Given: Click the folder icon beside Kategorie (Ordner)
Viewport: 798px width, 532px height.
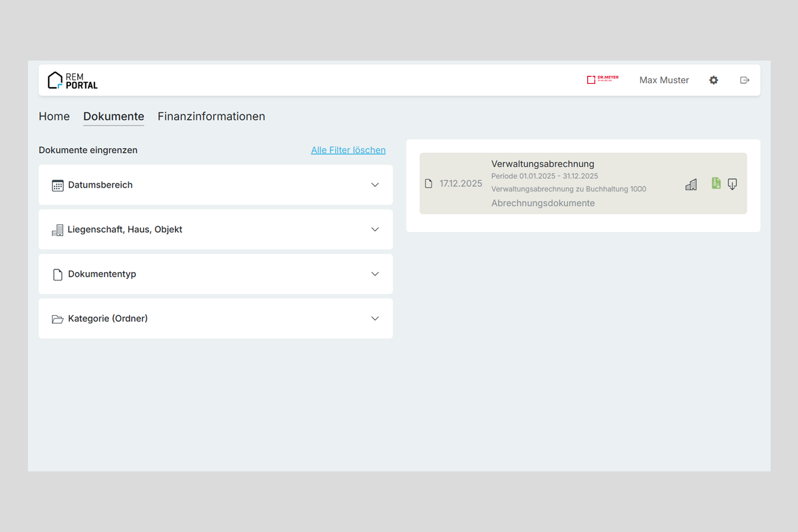Looking at the screenshot, I should click(58, 319).
